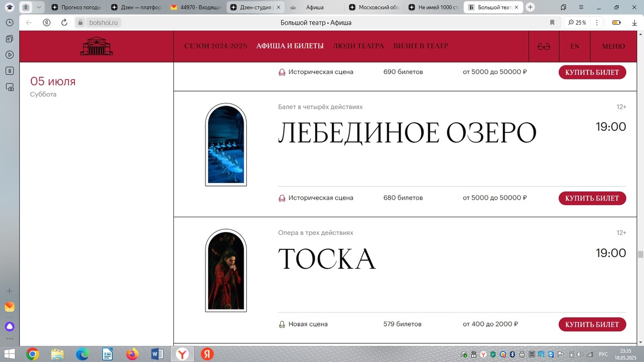Screen dimensions: 644x362
Task: Close the Дзен-студия tab
Action: [278, 8]
